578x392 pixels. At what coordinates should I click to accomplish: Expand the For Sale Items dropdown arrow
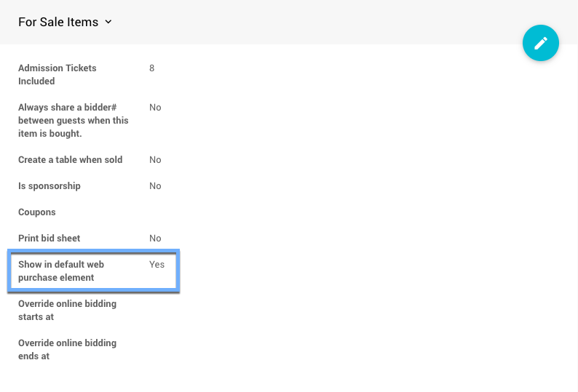point(108,22)
